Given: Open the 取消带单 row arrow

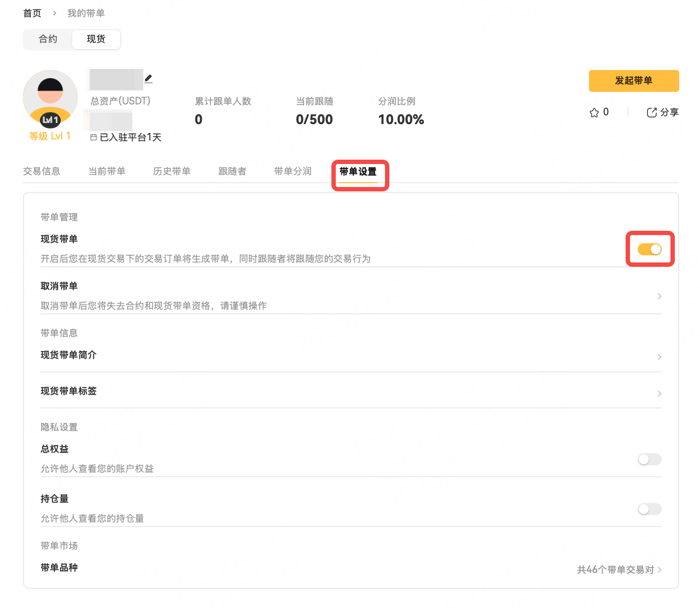Looking at the screenshot, I should coord(660,296).
